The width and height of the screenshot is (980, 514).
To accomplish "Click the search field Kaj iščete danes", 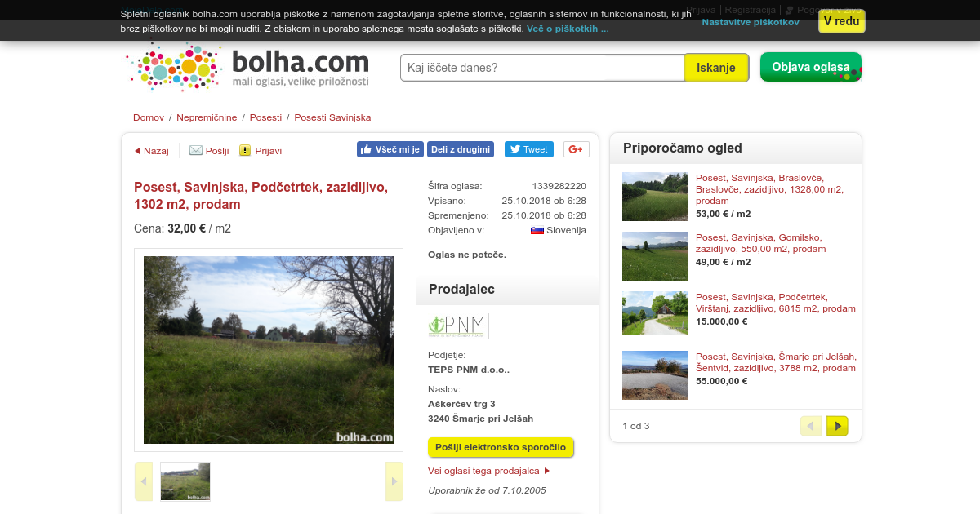I will point(542,68).
